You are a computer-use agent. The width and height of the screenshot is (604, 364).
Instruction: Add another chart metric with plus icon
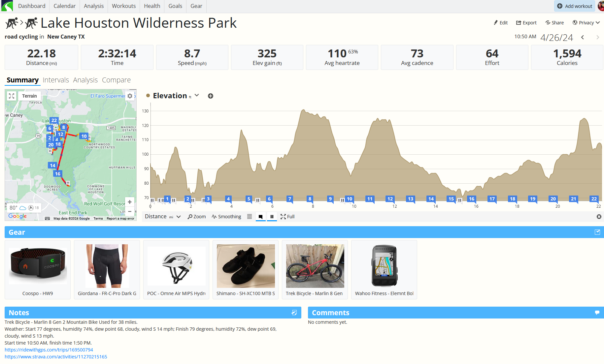pyautogui.click(x=211, y=96)
